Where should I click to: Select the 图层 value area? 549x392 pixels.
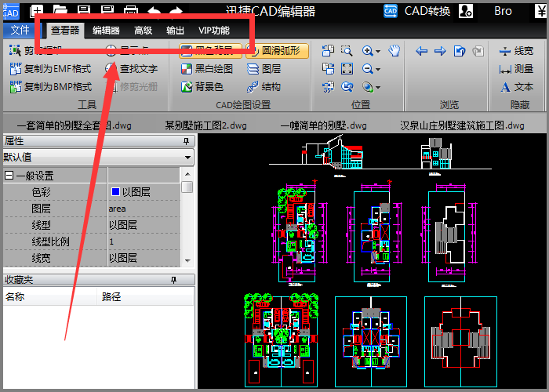144,209
